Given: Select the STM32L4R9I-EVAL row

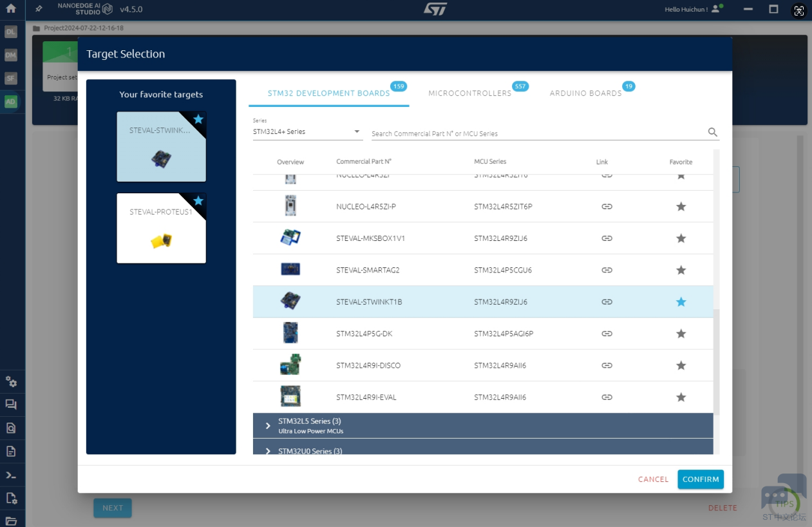Looking at the screenshot, I should point(483,397).
